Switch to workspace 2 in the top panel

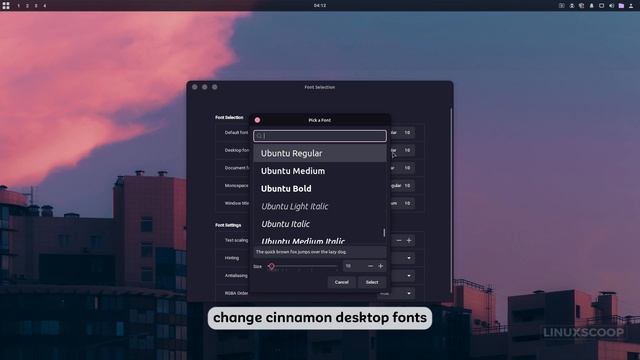(x=27, y=6)
